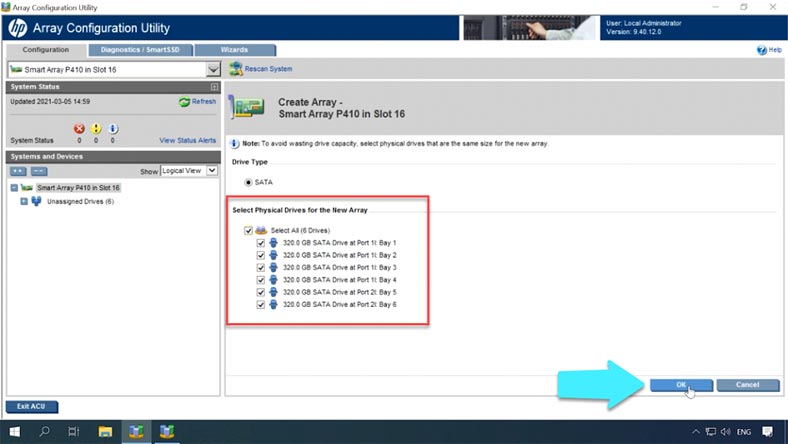The height and width of the screenshot is (444, 788).
Task: Click the Help question mark icon
Action: point(761,50)
